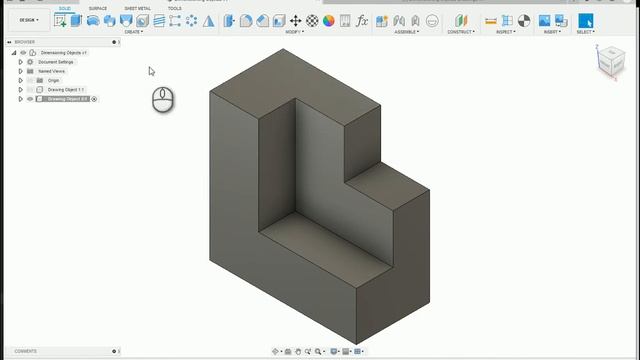This screenshot has height=360, width=640.
Task: Select the Press Pull tool
Action: tap(229, 20)
